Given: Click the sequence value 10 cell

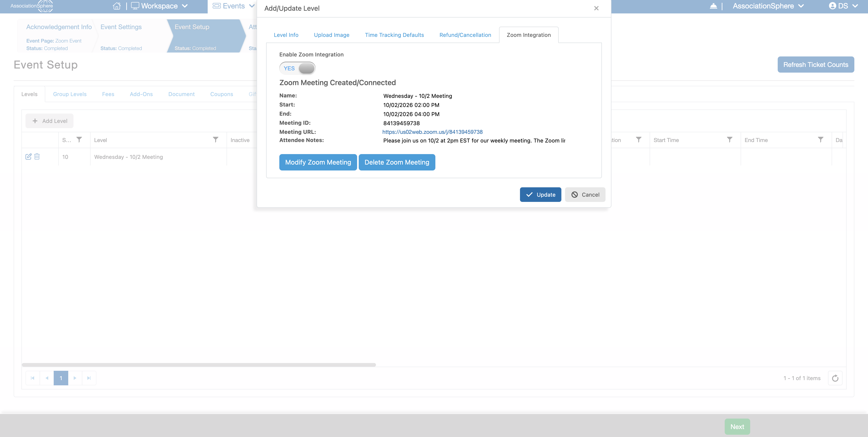Looking at the screenshot, I should point(74,157).
